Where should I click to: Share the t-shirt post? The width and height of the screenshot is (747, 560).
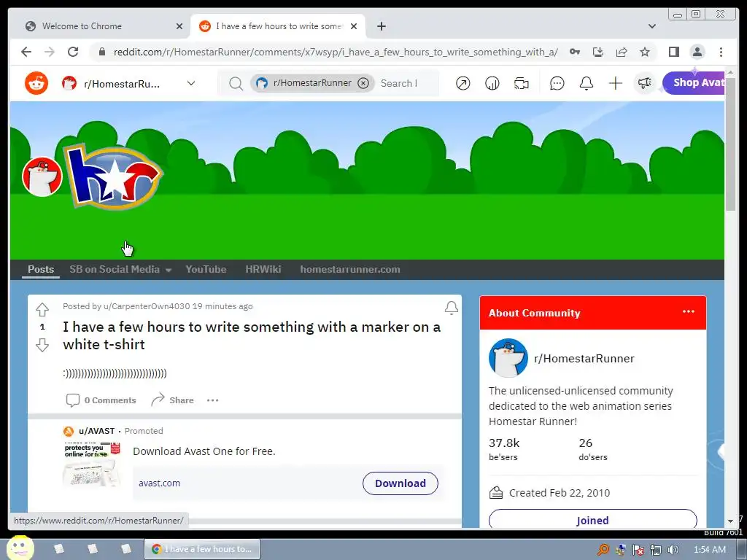(x=172, y=400)
